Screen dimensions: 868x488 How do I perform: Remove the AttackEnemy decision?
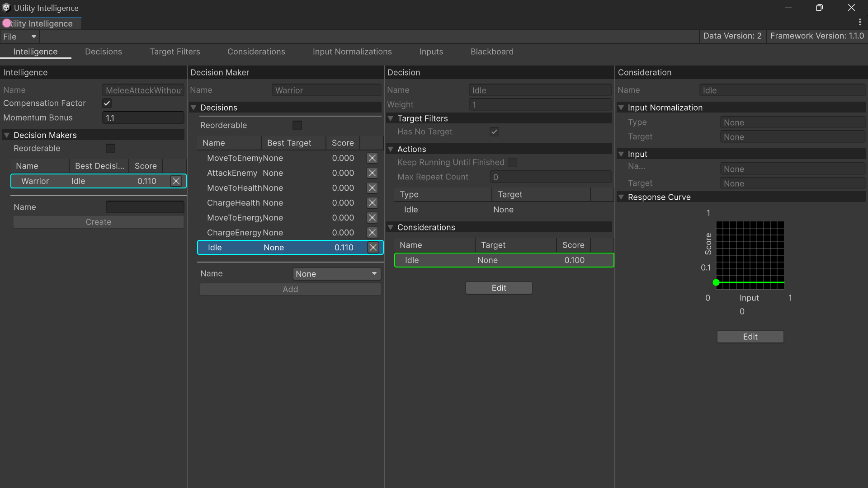pos(372,173)
